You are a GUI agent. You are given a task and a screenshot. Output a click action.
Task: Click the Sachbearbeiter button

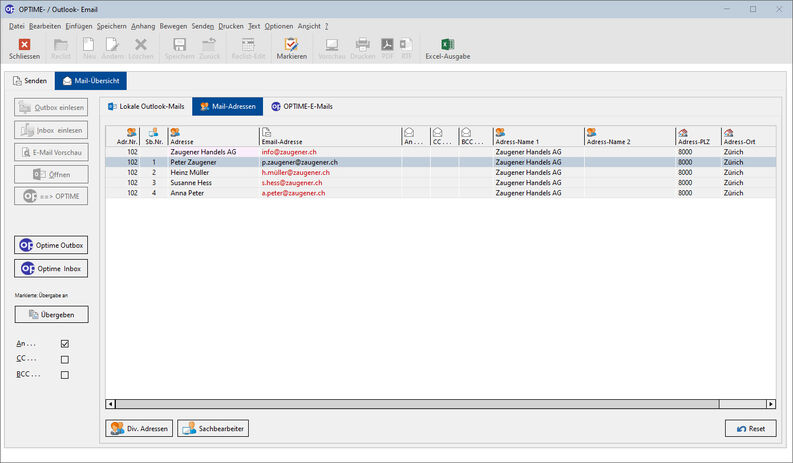[213, 429]
